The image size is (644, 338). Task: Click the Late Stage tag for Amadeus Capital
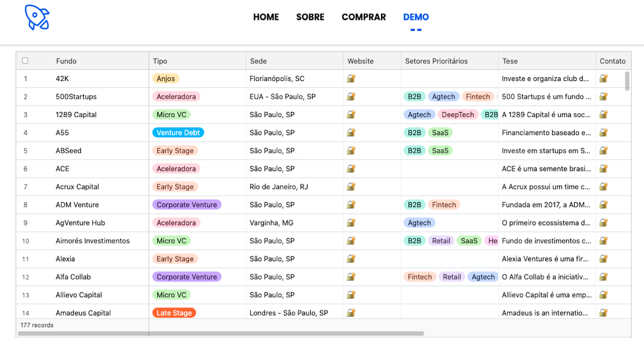pos(174,313)
